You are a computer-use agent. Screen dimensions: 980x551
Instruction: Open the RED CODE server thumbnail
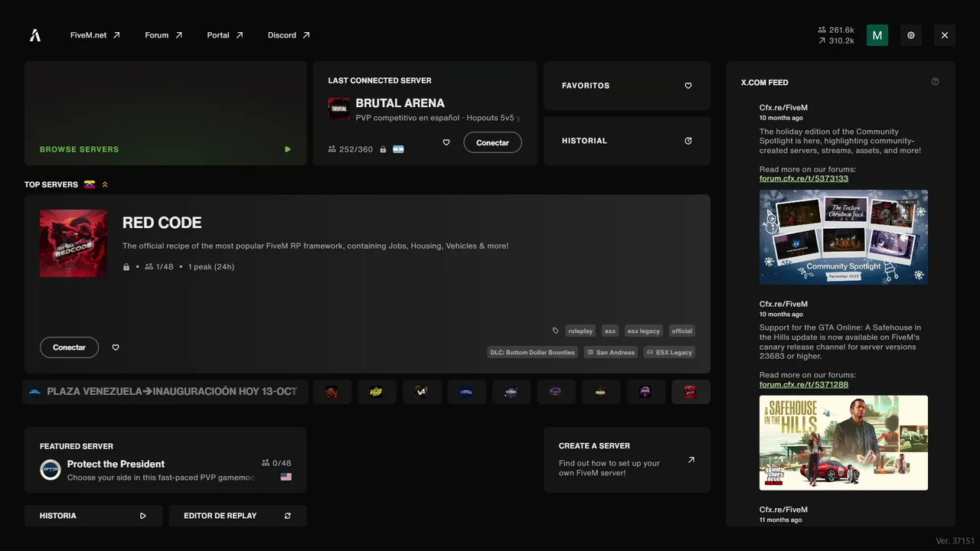tap(73, 243)
